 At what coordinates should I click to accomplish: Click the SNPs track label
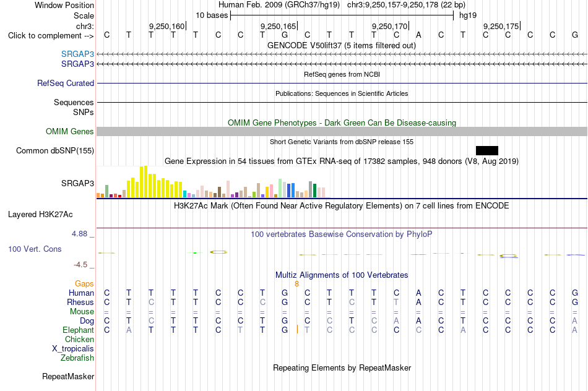(84, 112)
